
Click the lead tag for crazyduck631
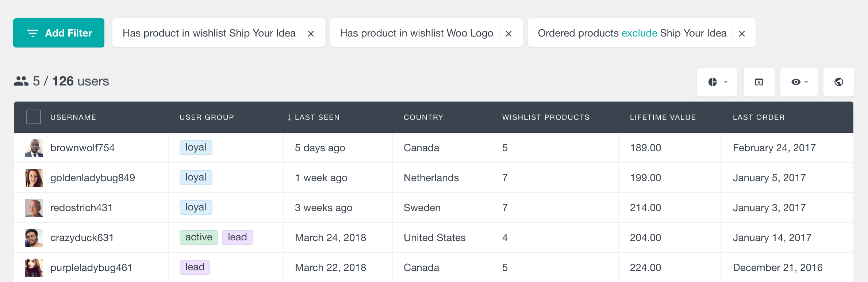(238, 237)
